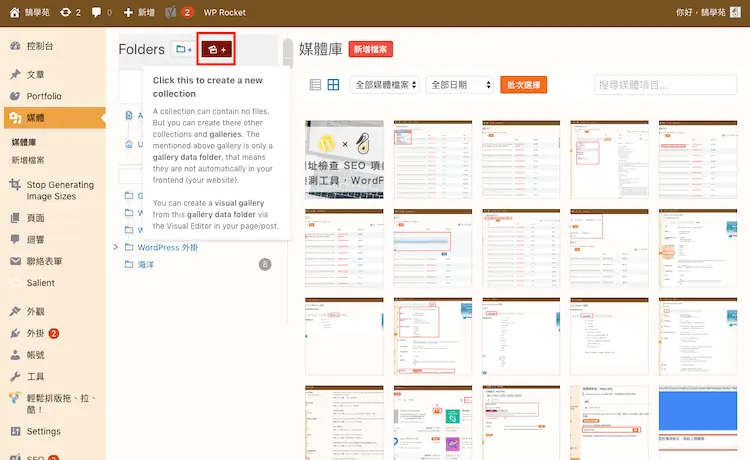
Task: Open Settings sidebar menu
Action: tap(43, 431)
